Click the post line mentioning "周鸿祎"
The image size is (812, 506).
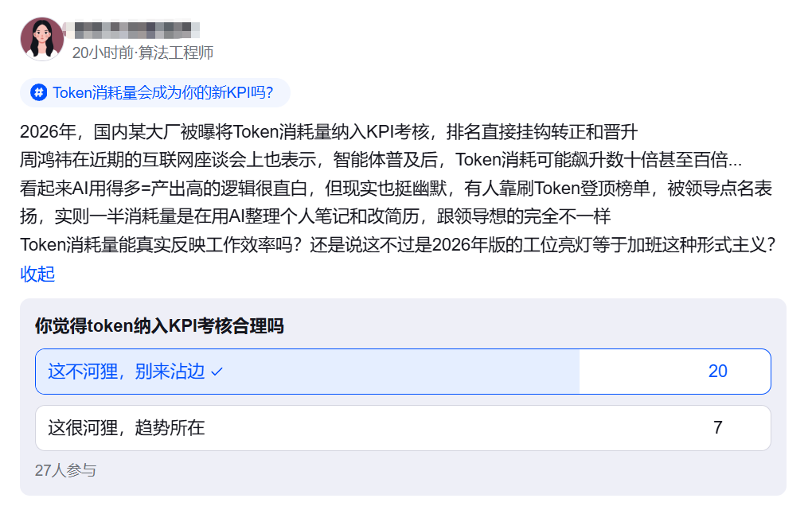pos(381,160)
